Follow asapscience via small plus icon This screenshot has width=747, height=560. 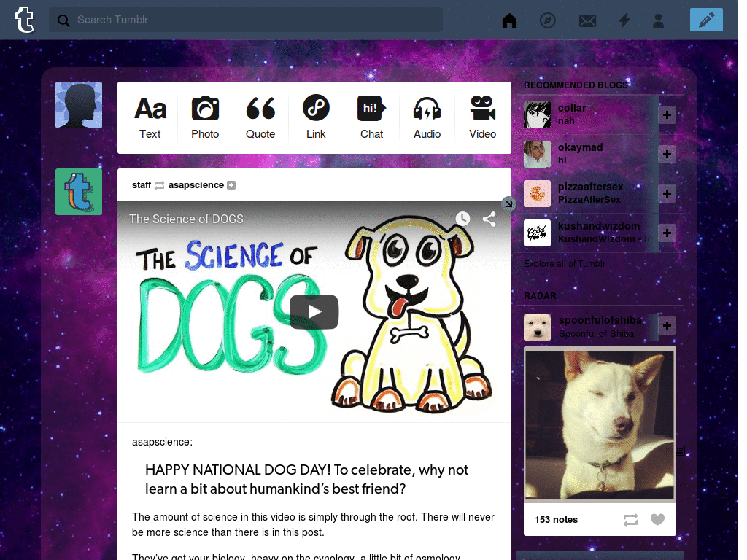[x=231, y=185]
